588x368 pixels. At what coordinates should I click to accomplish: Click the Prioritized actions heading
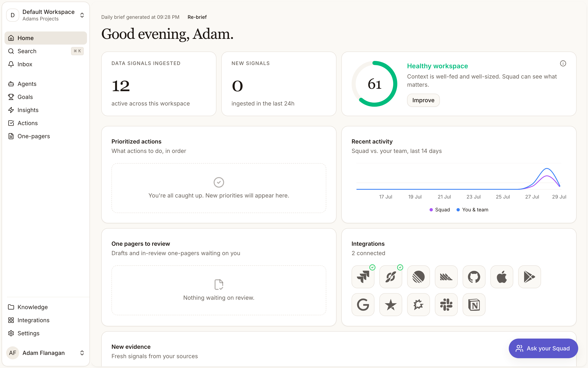136,142
